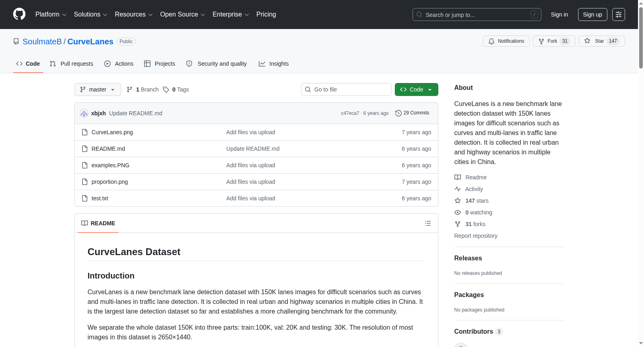Click the branch icon next to 1 Branch
Screen dimensions: 644x347
click(130, 89)
